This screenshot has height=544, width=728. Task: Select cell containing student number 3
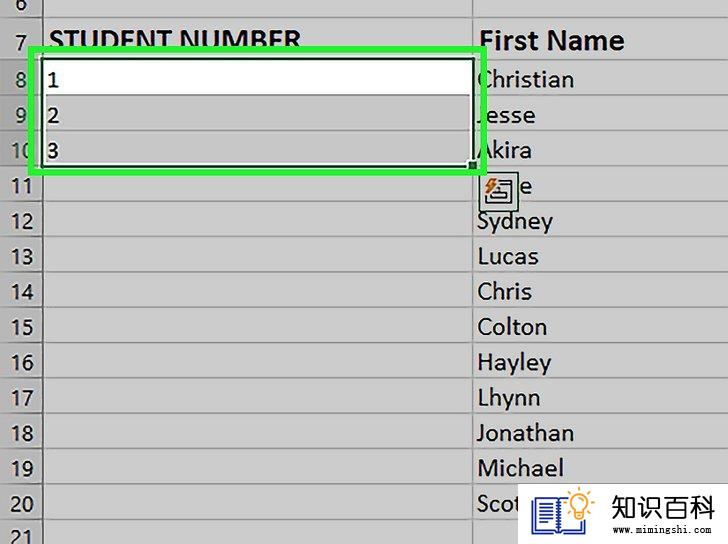point(258,149)
